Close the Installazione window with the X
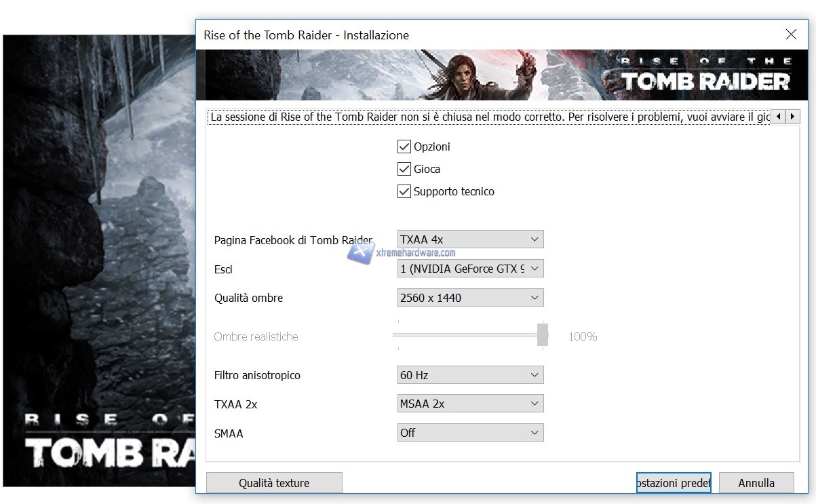The image size is (816, 504). click(x=790, y=35)
